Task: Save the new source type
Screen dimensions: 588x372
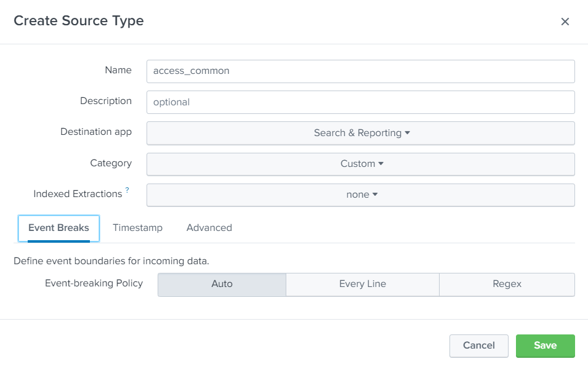Action: [545, 346]
